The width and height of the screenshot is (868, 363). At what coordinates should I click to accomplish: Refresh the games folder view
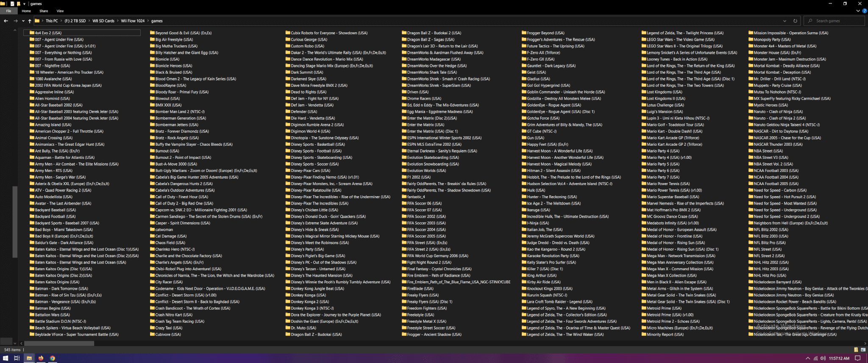point(795,21)
